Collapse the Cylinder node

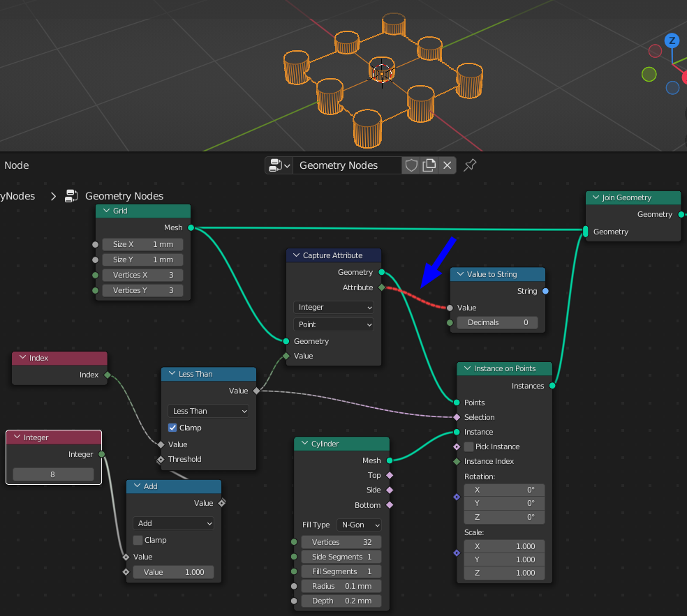coord(304,444)
